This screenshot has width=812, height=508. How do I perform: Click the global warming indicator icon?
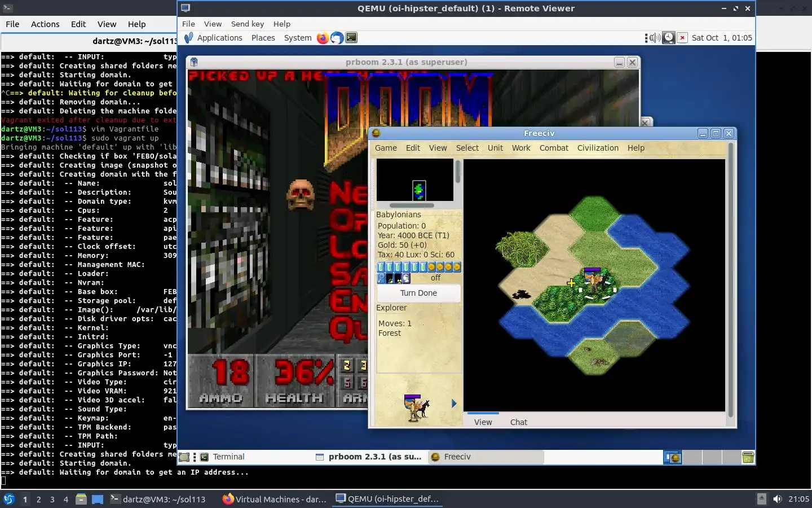pyautogui.click(x=389, y=278)
